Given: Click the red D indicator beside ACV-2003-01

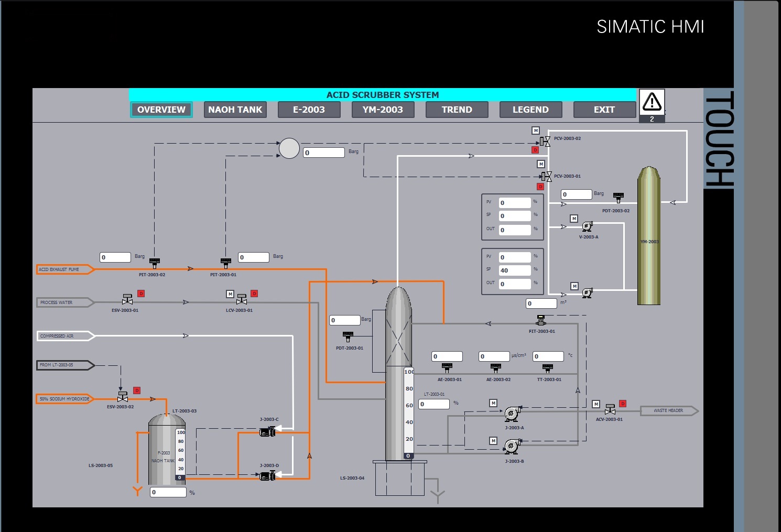Looking at the screenshot, I should click(x=623, y=404).
